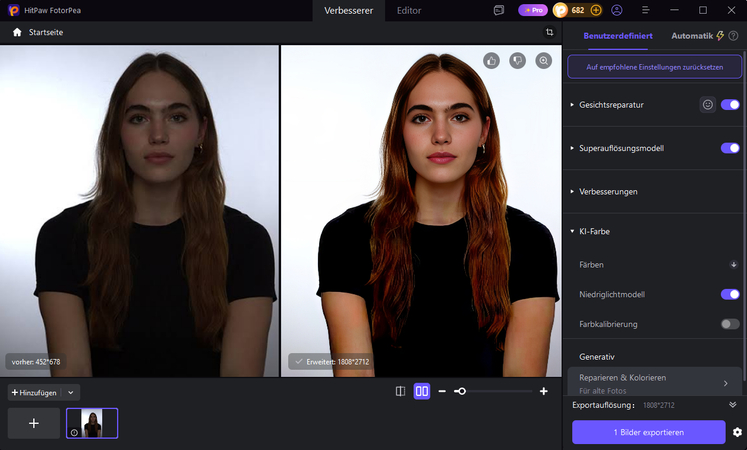This screenshot has width=747, height=450.
Task: Expand the Gesichtsreparatur section arrow
Action: point(572,105)
